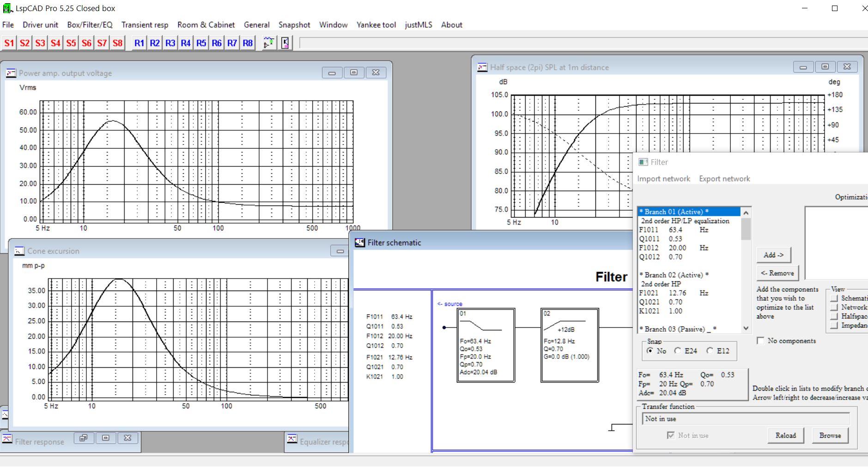Click the S8 snapshot toolbar button

pos(118,43)
